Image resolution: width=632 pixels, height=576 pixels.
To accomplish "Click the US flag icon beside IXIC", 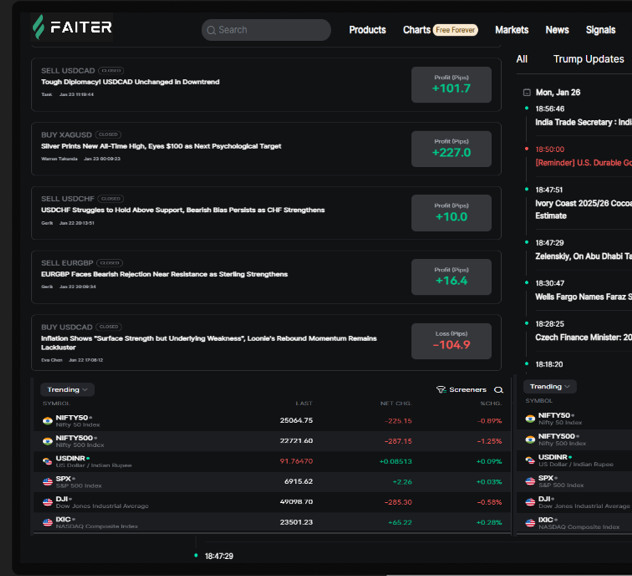I will pyautogui.click(x=48, y=522).
